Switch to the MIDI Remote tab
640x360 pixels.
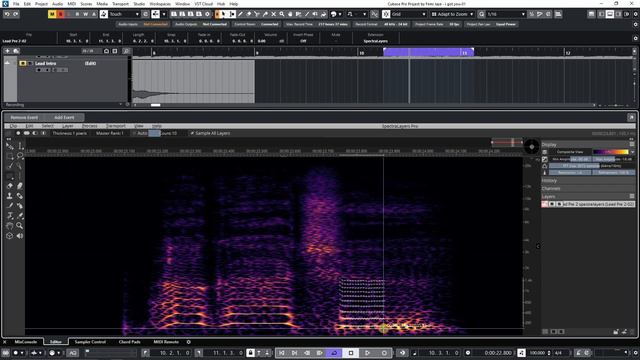[x=166, y=342]
